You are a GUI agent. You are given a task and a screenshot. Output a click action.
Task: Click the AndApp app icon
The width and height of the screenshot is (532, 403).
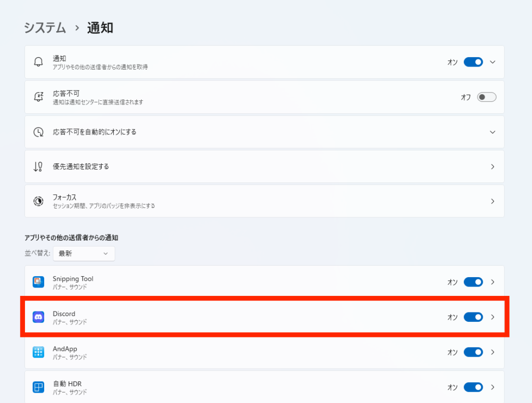pyautogui.click(x=38, y=352)
